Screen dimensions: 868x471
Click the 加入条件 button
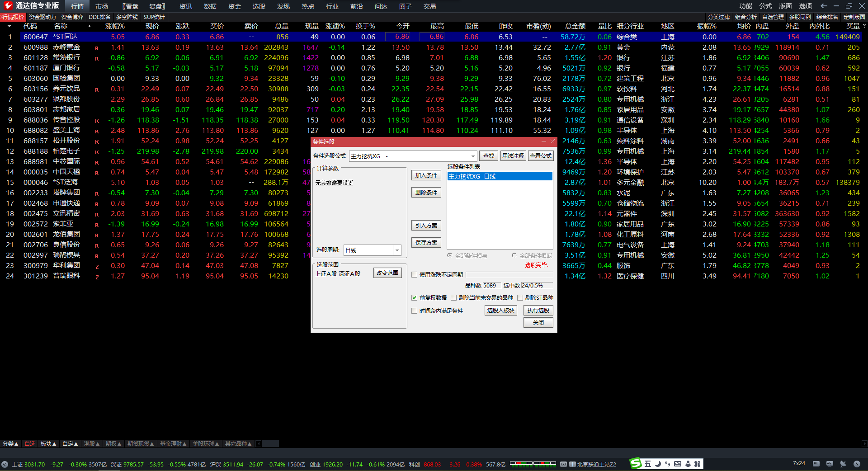pyautogui.click(x=426, y=175)
